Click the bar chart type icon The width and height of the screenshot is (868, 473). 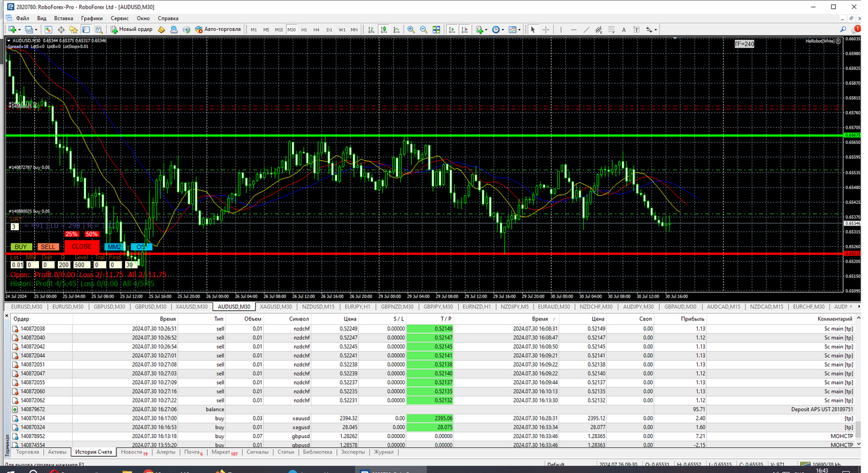click(x=371, y=30)
